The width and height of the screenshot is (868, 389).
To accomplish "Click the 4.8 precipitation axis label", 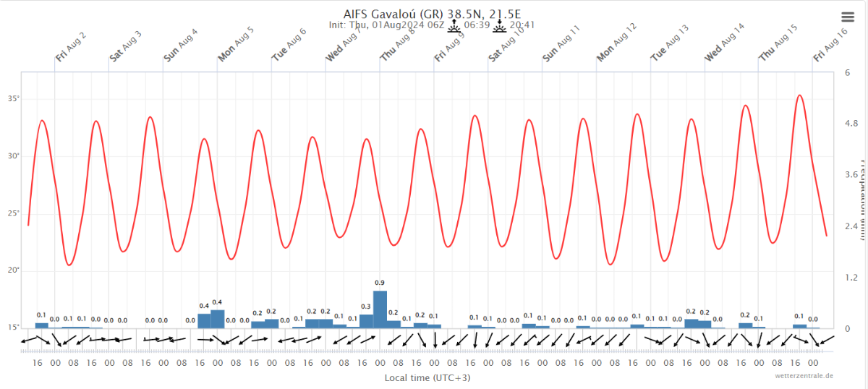I will pyautogui.click(x=851, y=123).
